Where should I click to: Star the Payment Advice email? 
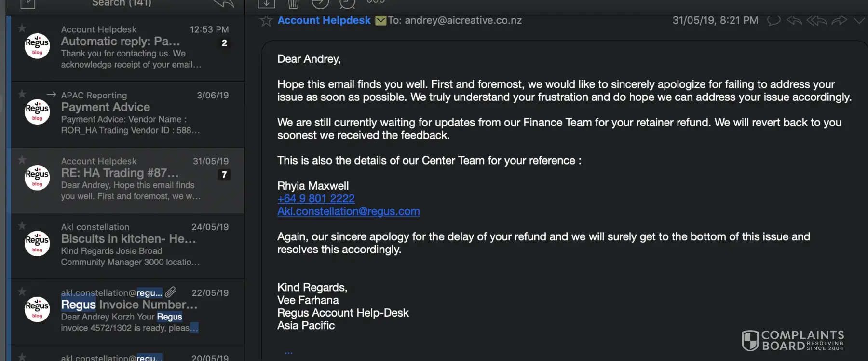coord(22,94)
